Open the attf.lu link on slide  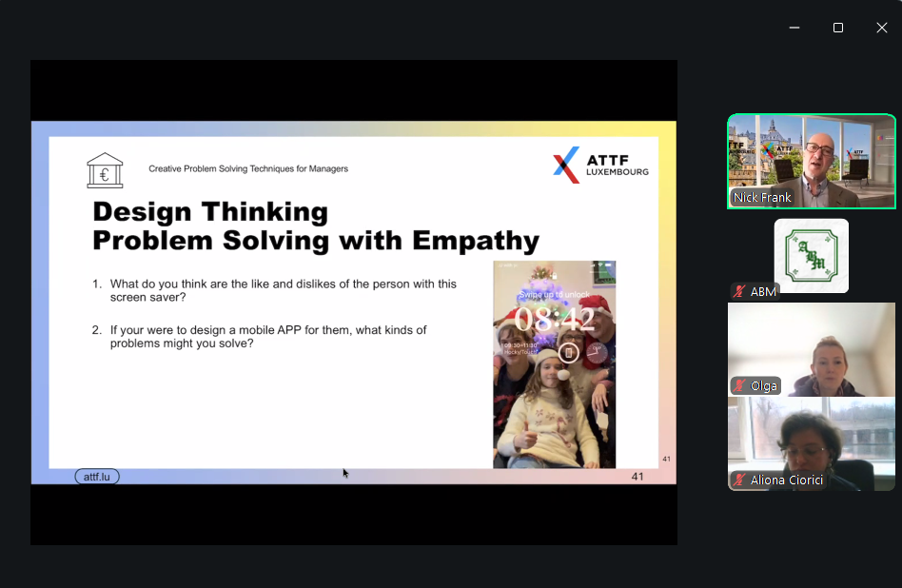97,476
